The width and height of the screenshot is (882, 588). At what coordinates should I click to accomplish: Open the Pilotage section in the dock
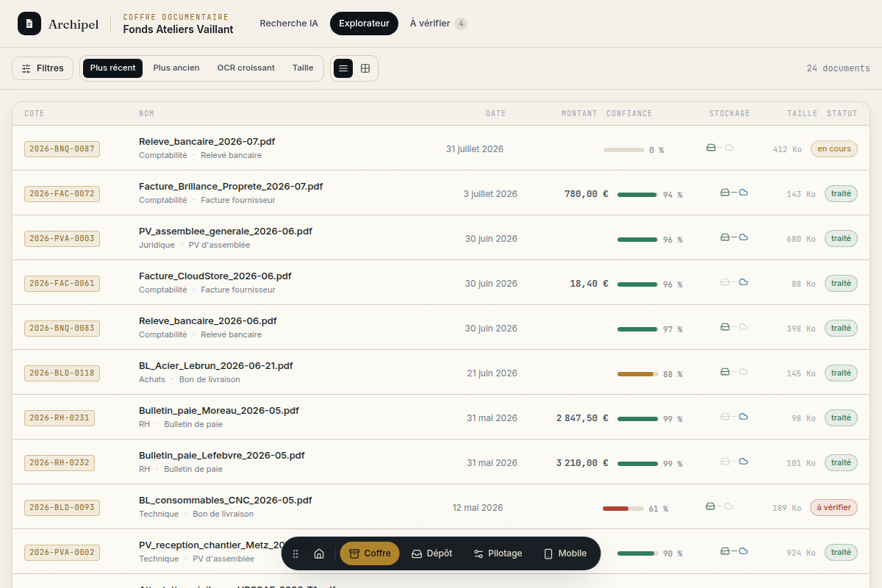point(498,553)
